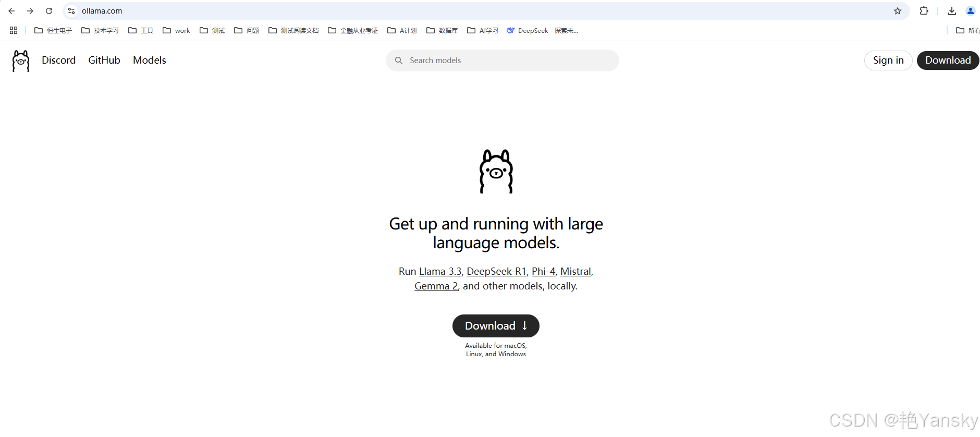Open the Mistral link
Image resolution: width=980 pixels, height=437 pixels.
[575, 271]
